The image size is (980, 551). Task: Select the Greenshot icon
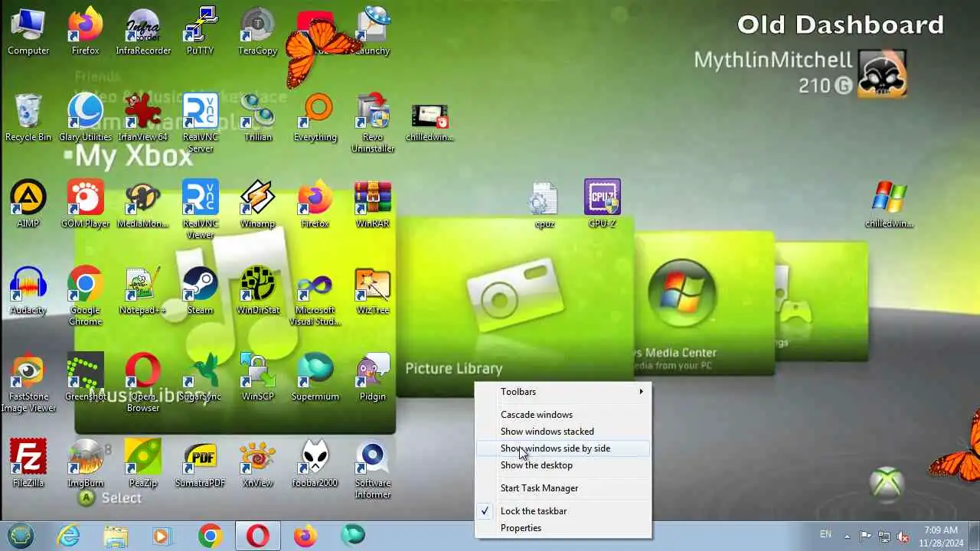click(85, 378)
